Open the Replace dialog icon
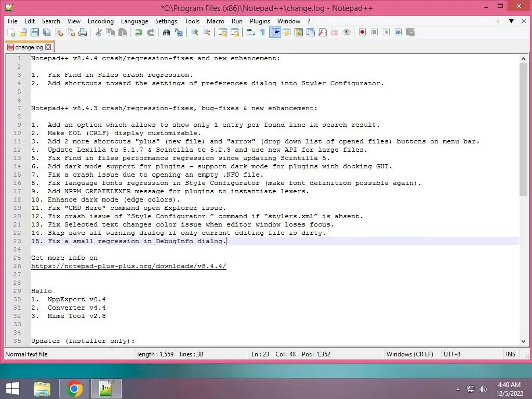 tap(179, 32)
